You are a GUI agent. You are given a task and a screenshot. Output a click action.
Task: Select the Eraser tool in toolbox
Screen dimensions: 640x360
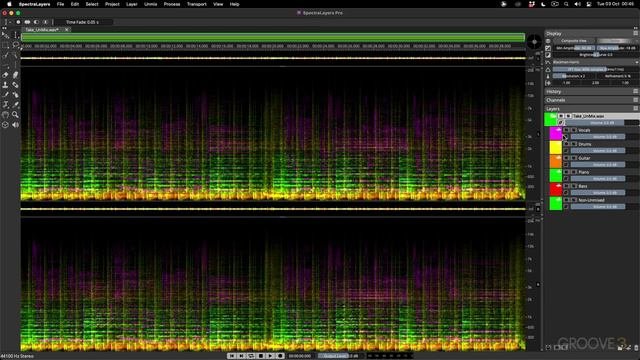point(5,75)
